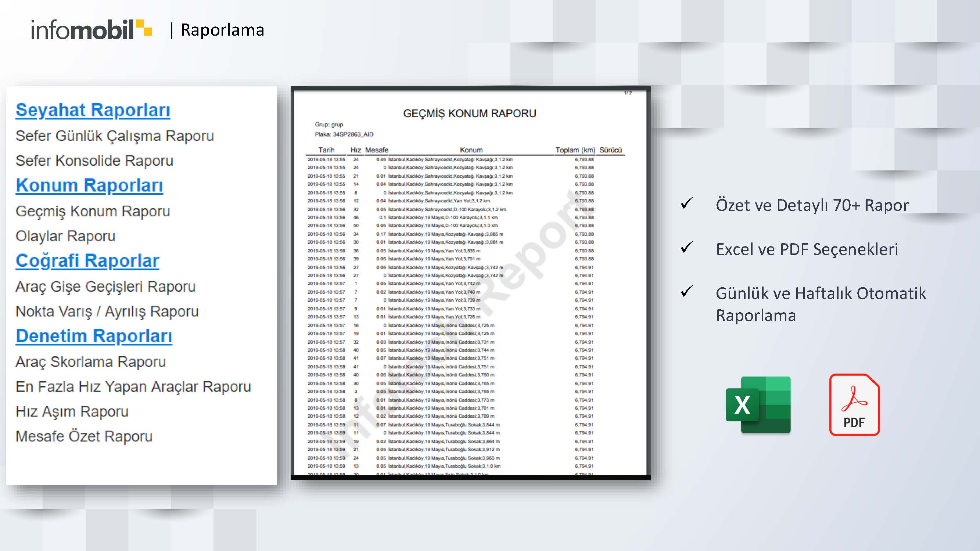The width and height of the screenshot is (980, 551).
Task: Click the Excel icon
Action: click(x=758, y=404)
